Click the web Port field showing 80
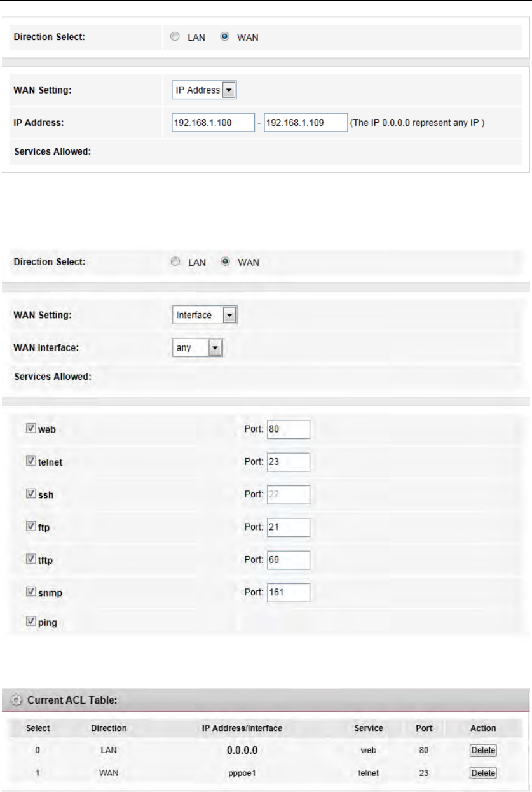This screenshot has height=792, width=532. tap(288, 429)
